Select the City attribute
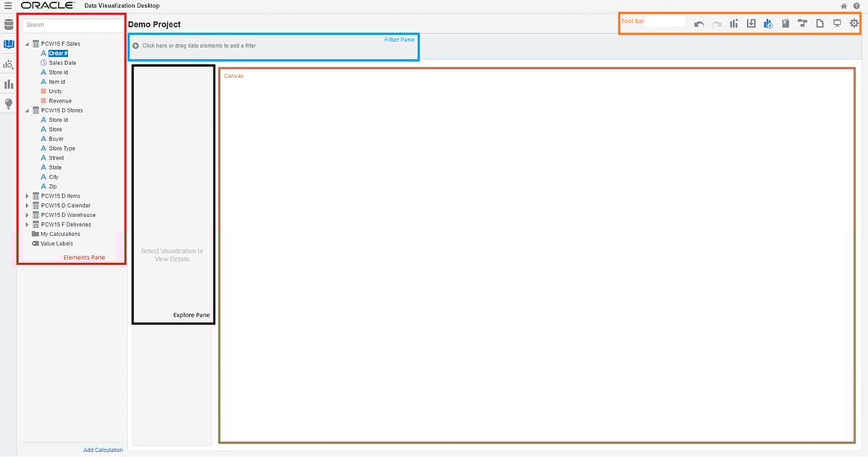The width and height of the screenshot is (868, 457). (x=53, y=177)
